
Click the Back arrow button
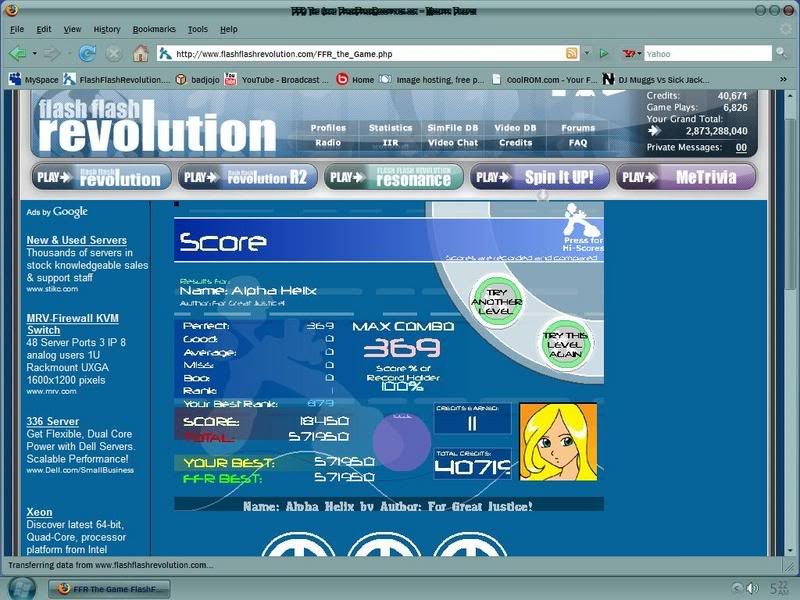click(17, 53)
